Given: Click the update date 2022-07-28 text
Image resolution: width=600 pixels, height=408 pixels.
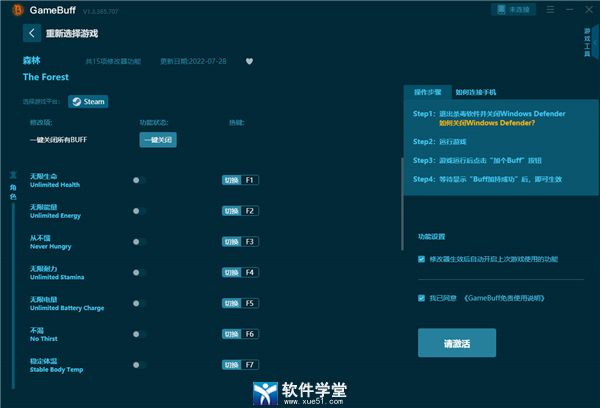Looking at the screenshot, I should [193, 61].
